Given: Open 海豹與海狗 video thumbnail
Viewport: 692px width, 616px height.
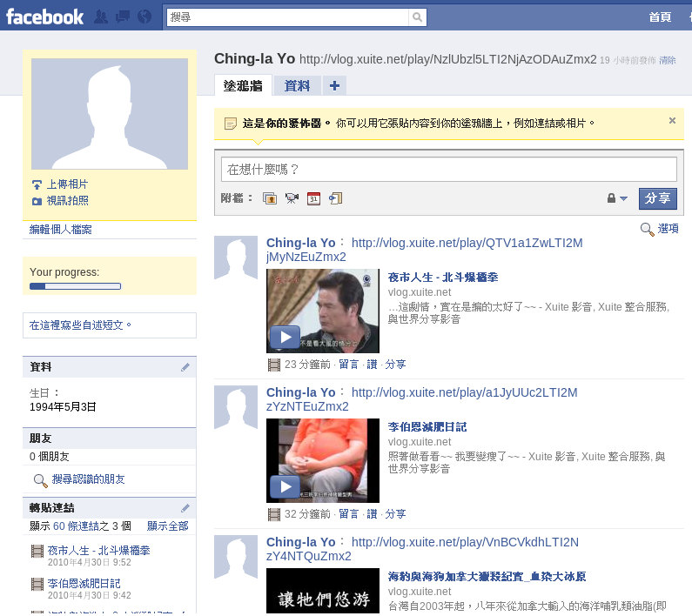Looking at the screenshot, I should 323,591.
